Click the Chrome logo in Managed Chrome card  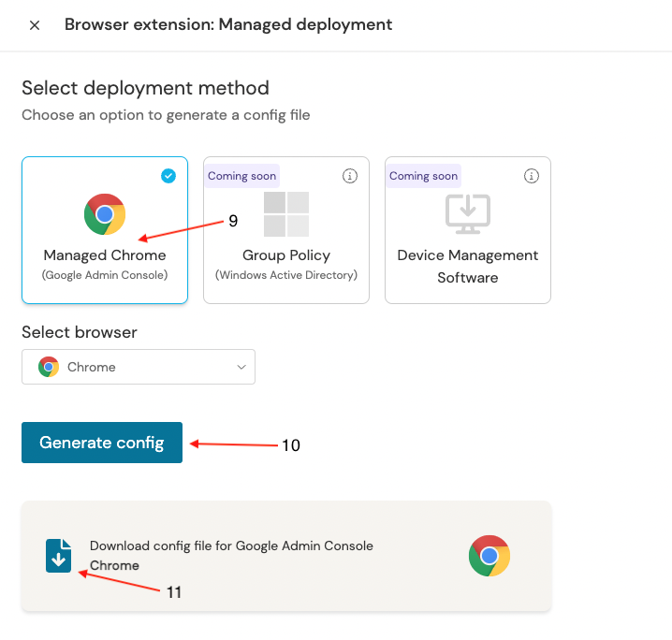click(105, 214)
